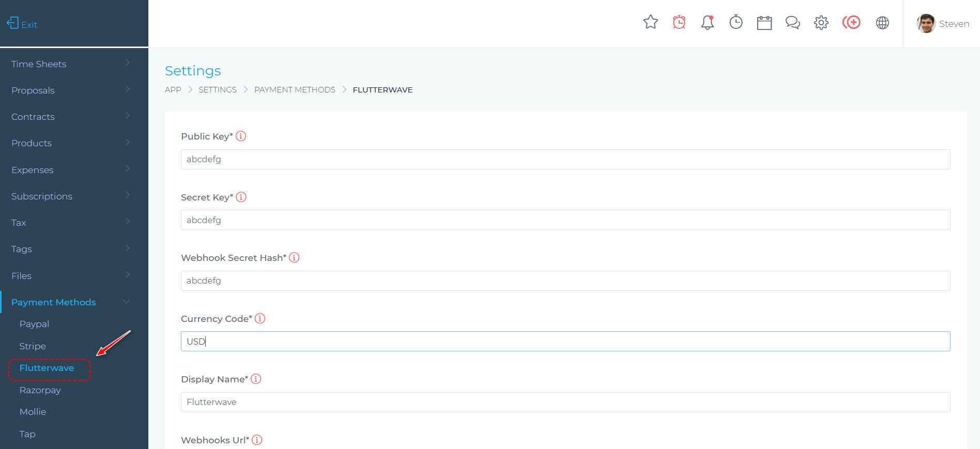Click the FLUTTERWAVE breadcrumb text
980x449 pixels.
pyautogui.click(x=382, y=90)
